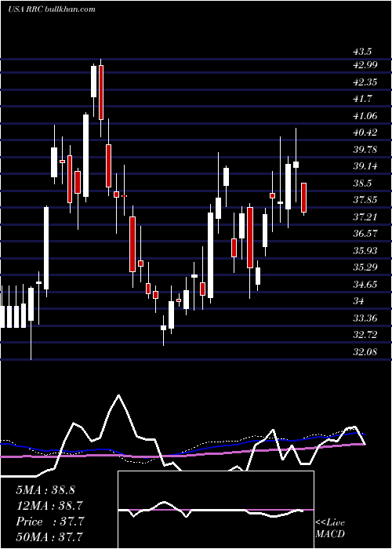
Task: Click the 'Price : 37.7' readout
Action: click(49, 522)
